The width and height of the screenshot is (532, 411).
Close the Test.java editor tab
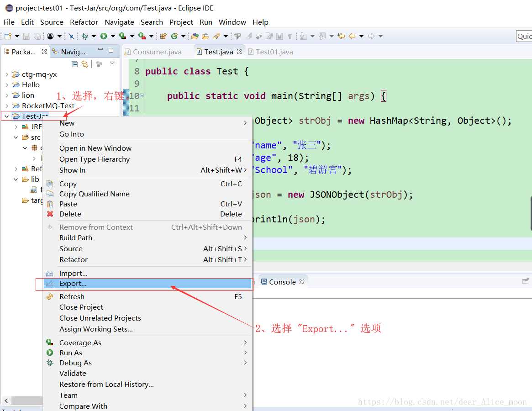(239, 52)
